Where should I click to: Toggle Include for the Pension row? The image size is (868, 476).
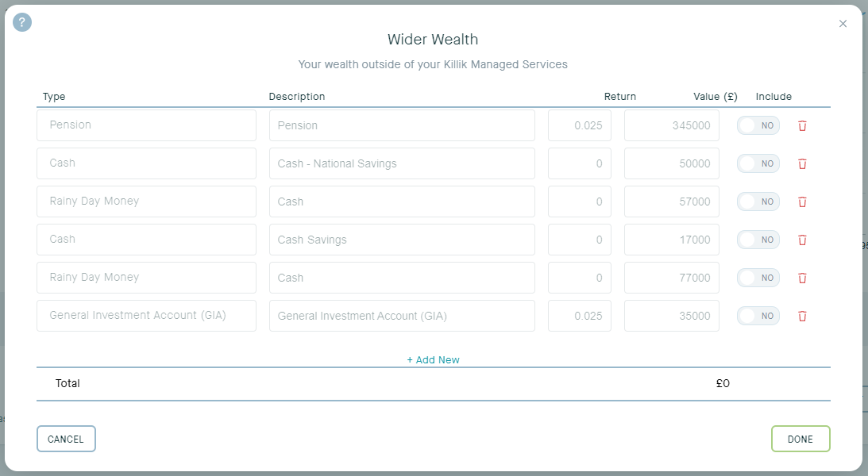point(758,125)
